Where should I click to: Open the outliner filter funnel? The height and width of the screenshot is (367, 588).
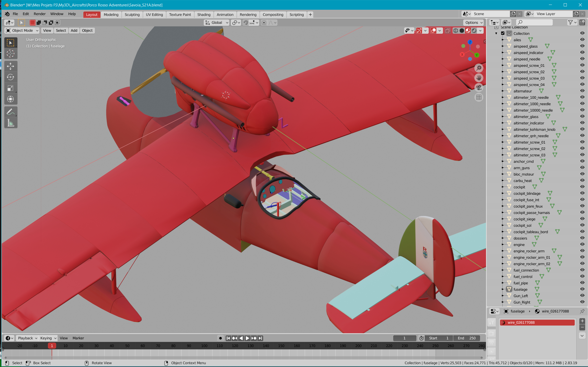tap(572, 22)
